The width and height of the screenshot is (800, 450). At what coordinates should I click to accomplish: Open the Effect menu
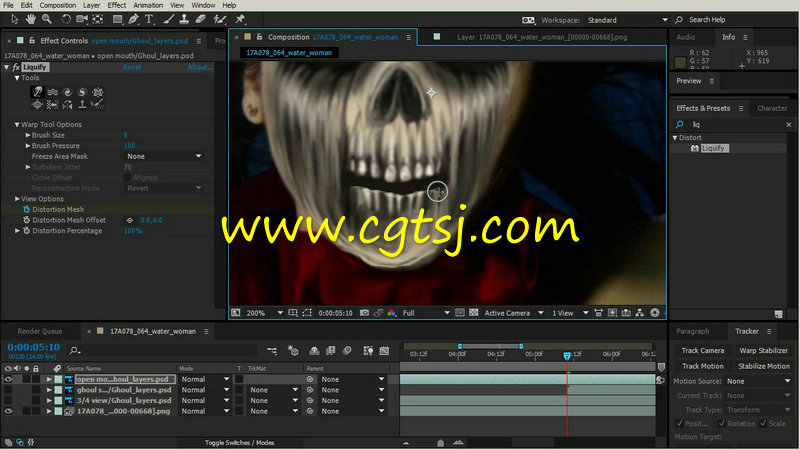116,5
